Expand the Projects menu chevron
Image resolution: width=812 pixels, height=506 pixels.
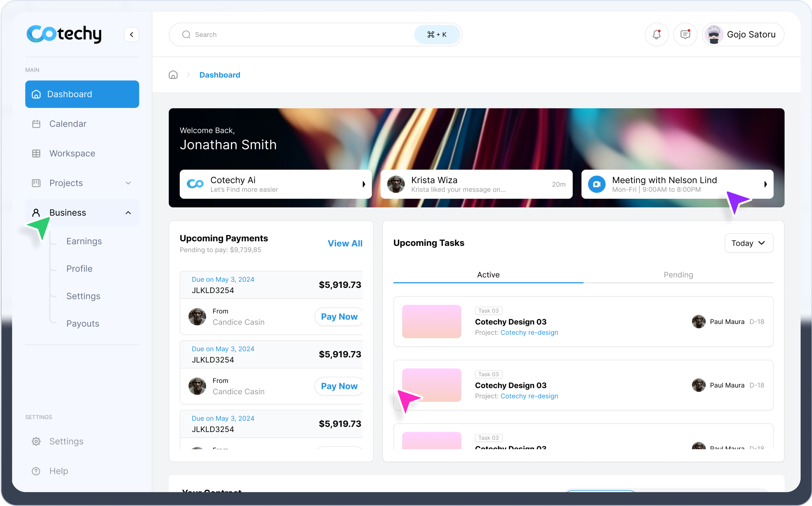click(128, 183)
